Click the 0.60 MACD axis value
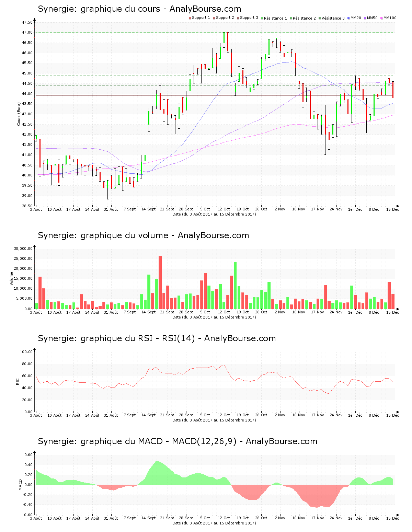 [29, 455]
